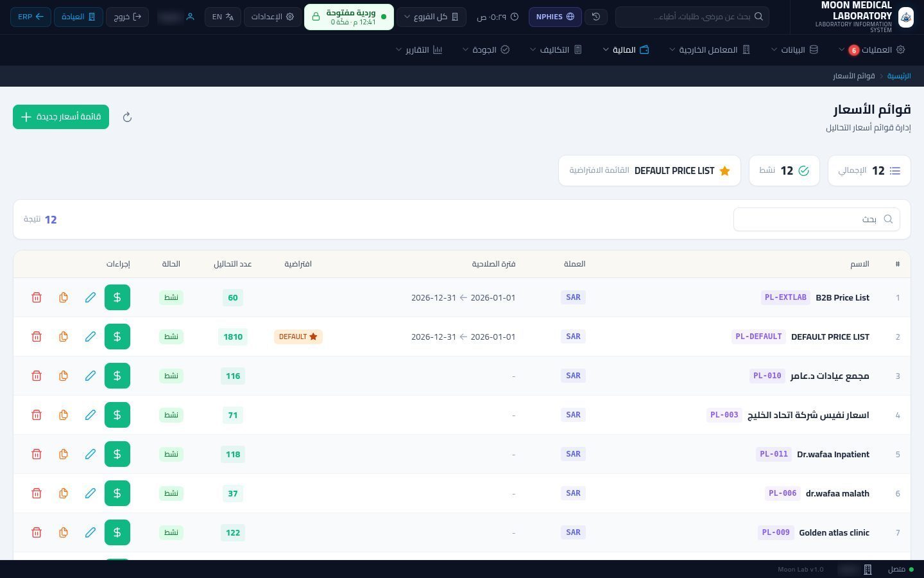Switch language to EN

223,17
